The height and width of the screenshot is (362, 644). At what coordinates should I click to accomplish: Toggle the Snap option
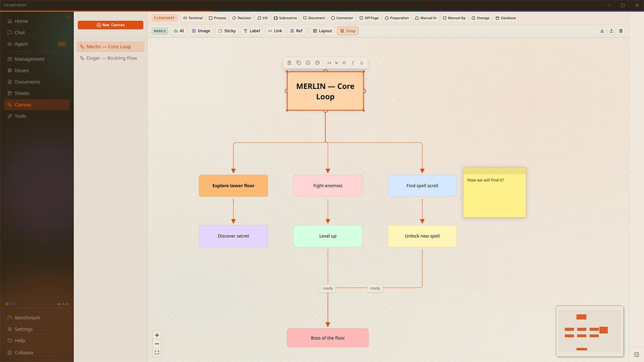(x=348, y=31)
